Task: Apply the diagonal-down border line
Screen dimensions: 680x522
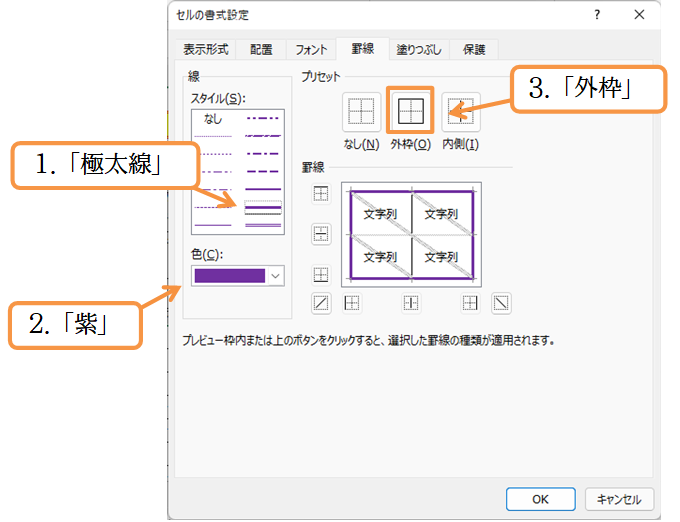Action: [x=501, y=302]
